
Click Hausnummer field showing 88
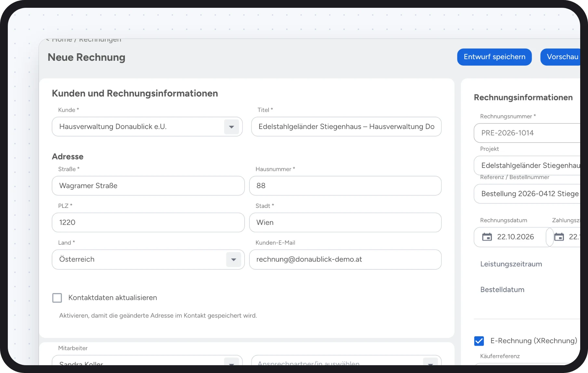[345, 186]
